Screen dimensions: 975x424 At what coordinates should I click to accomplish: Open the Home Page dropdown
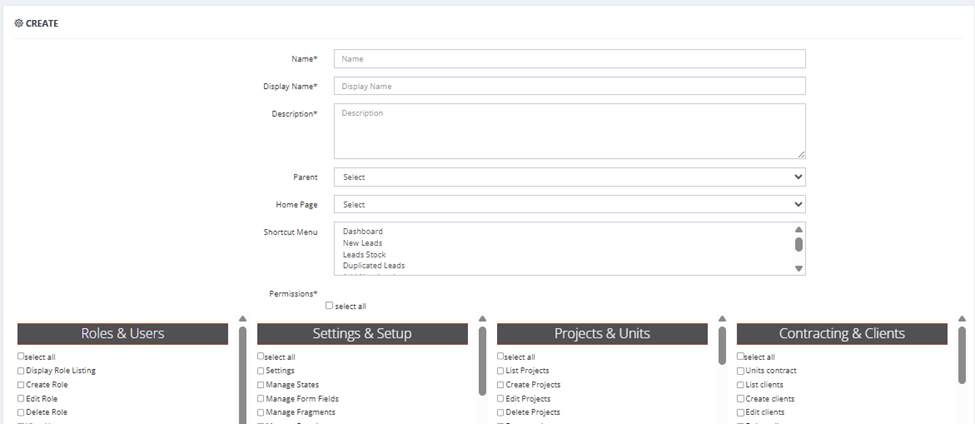pyautogui.click(x=570, y=205)
